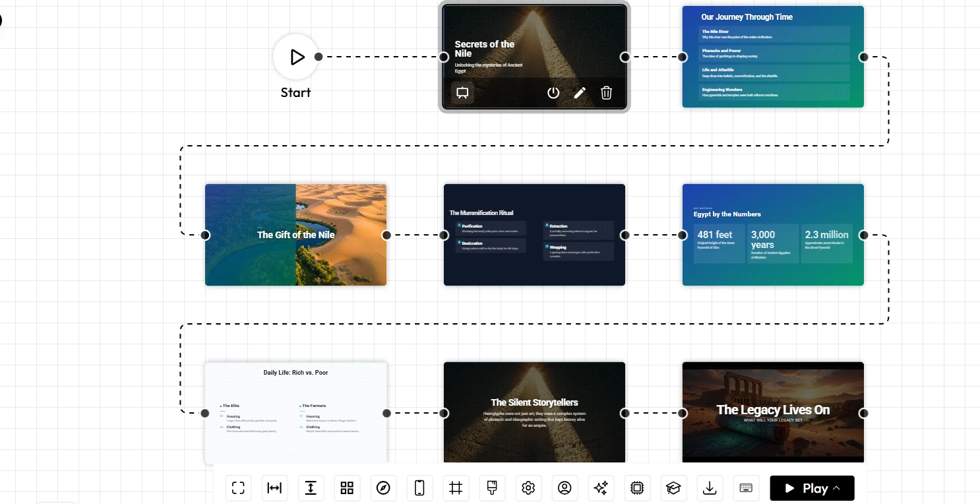Open the keyboard shortcuts icon
Image resolution: width=980 pixels, height=504 pixels.
[746, 488]
